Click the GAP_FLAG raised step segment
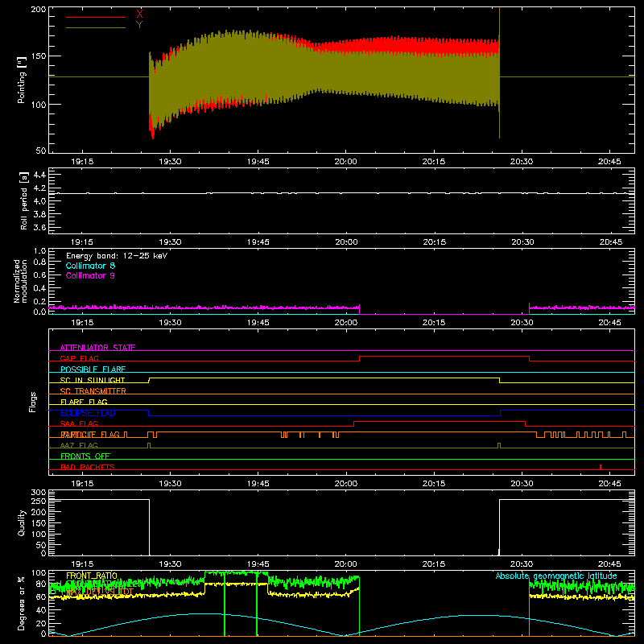Screen dimensions: 644x644 (444, 357)
